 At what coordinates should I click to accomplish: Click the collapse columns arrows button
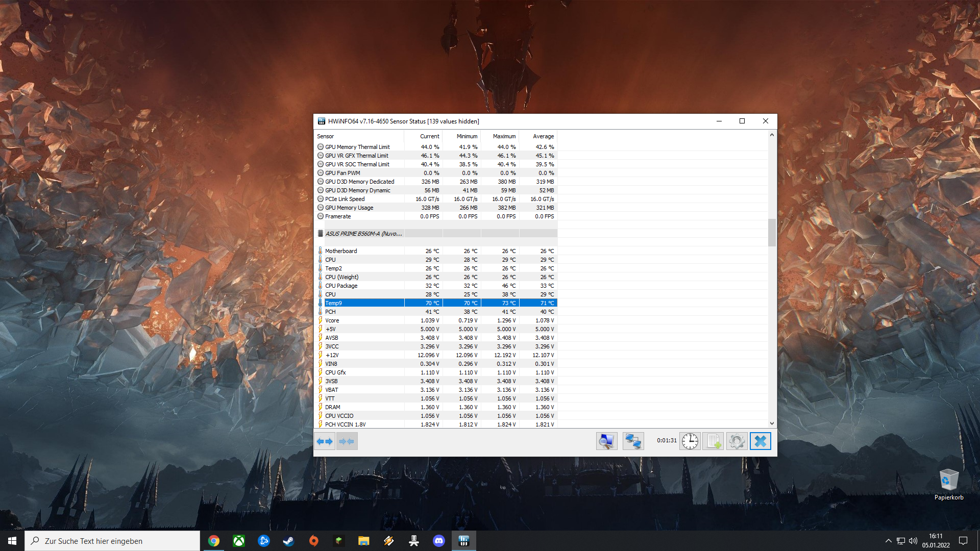pyautogui.click(x=347, y=441)
